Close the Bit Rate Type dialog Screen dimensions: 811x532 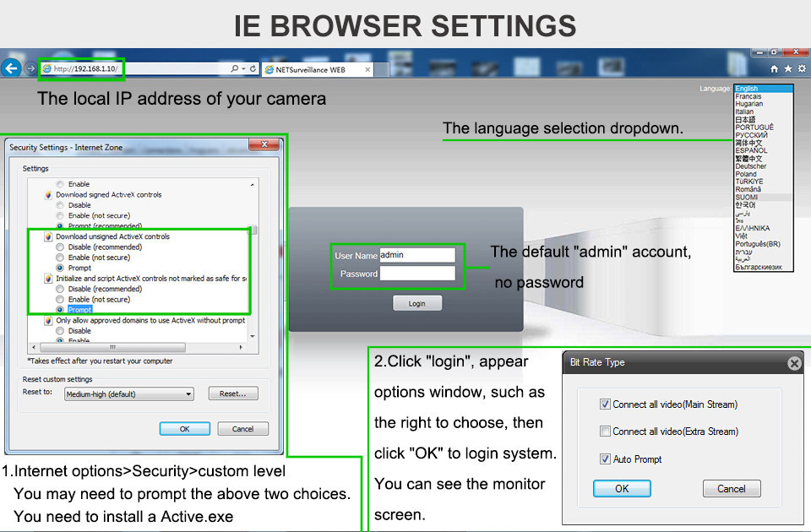tap(793, 363)
